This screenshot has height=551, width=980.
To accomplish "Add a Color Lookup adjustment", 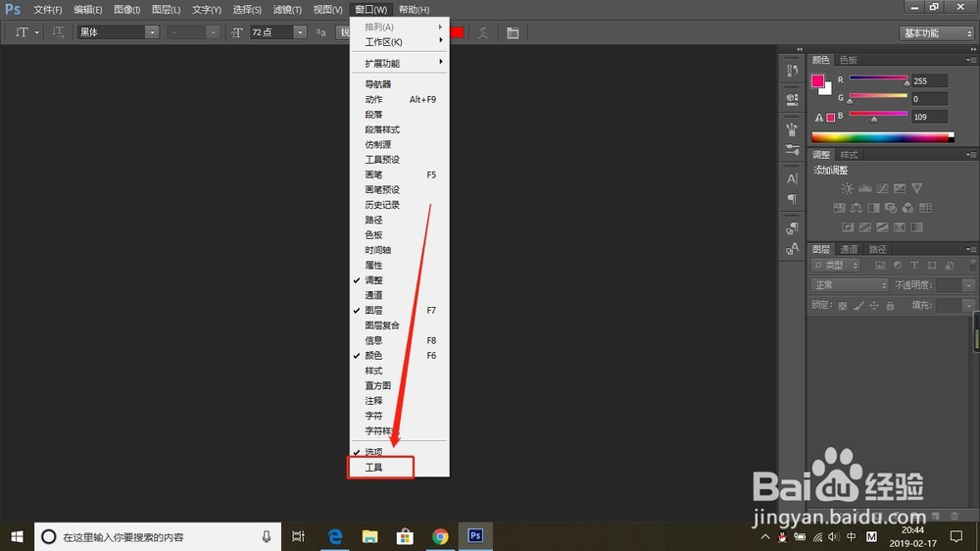I will click(x=925, y=208).
